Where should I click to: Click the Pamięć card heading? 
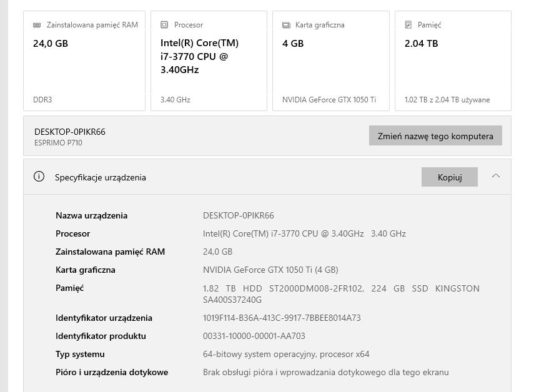[x=430, y=25]
